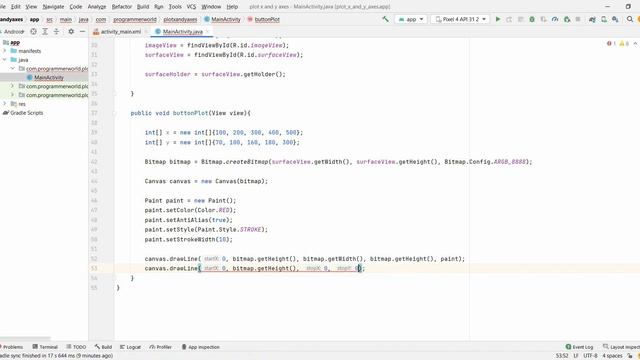This screenshot has height=360, width=640.
Task: Expand the res folder
Action: pos(5,104)
